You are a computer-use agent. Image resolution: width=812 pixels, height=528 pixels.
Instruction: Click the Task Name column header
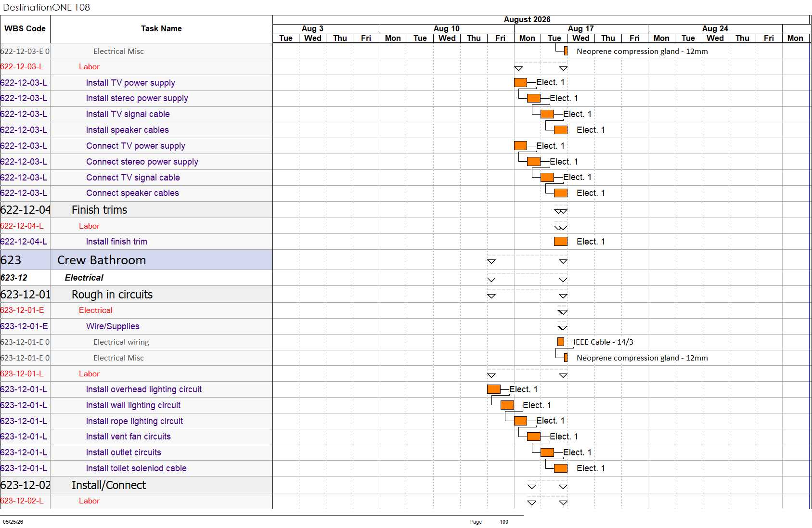pos(161,29)
